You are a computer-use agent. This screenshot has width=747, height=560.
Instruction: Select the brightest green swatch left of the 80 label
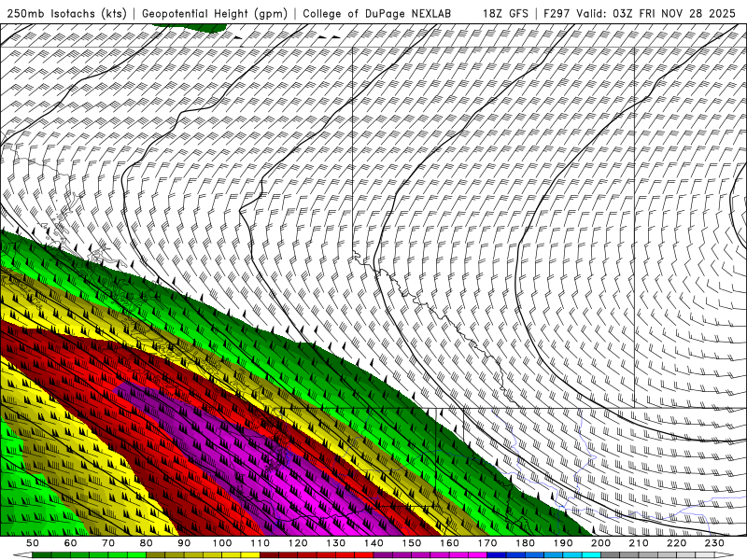pos(136,554)
